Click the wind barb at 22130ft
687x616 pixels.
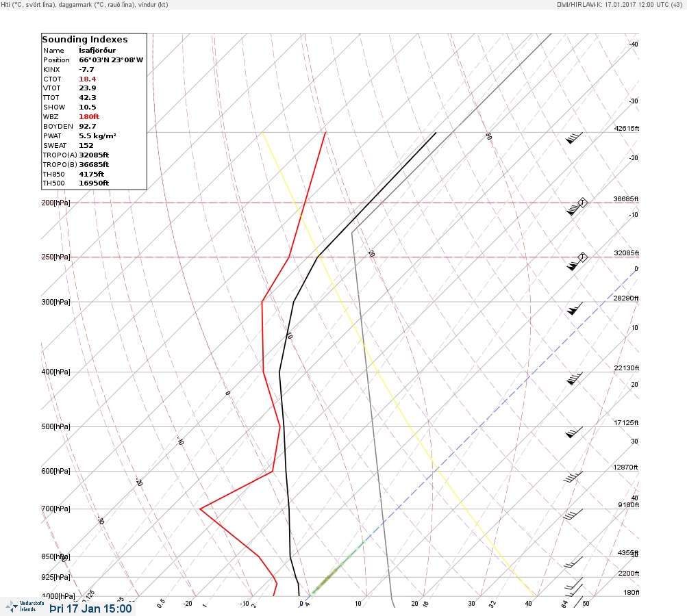click(575, 378)
